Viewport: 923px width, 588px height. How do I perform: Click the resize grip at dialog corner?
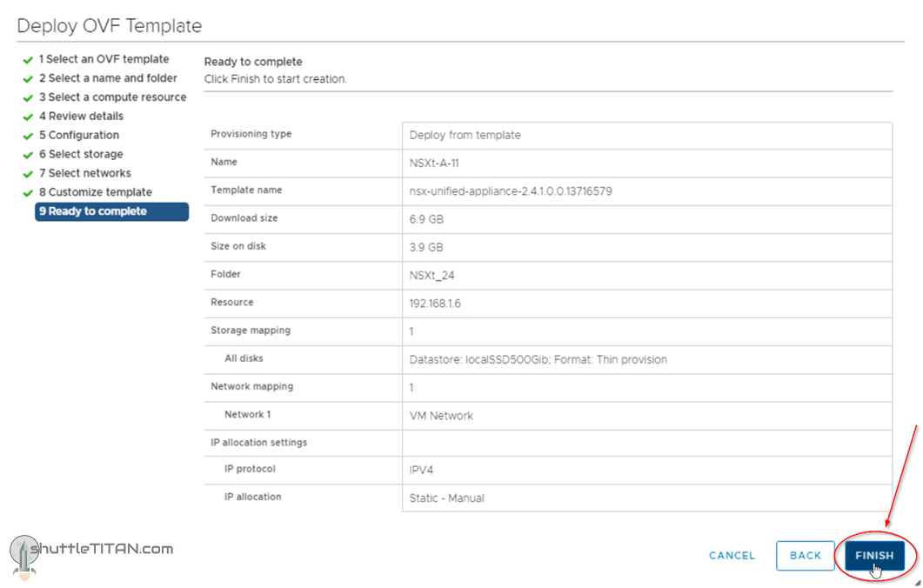pyautogui.click(x=917, y=582)
